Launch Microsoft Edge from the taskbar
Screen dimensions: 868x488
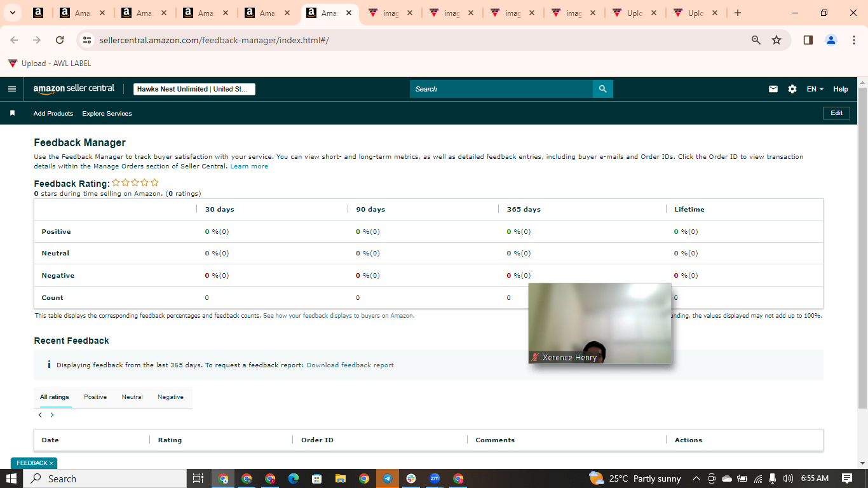tap(293, 478)
